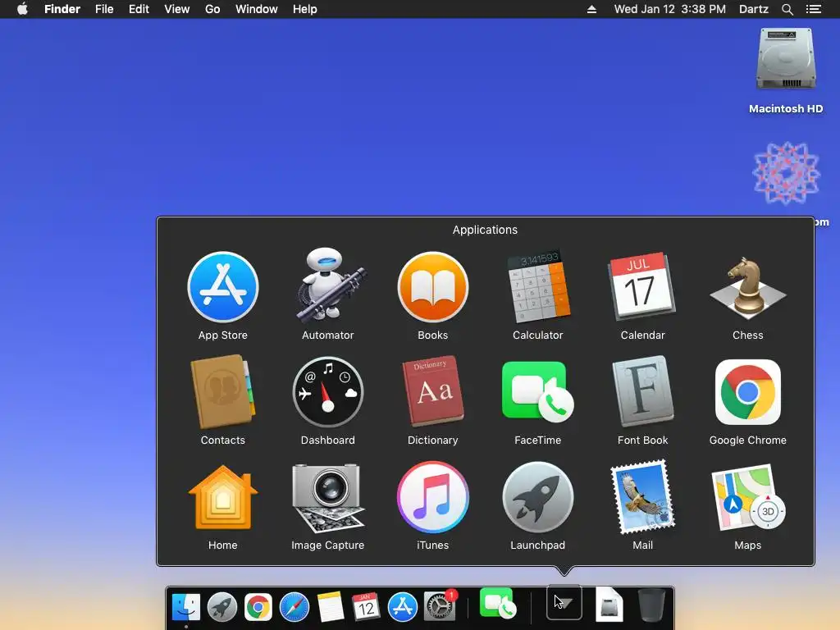The image size is (840, 630).
Task: Launch Google Chrome from Applications grid
Action: coord(748,392)
